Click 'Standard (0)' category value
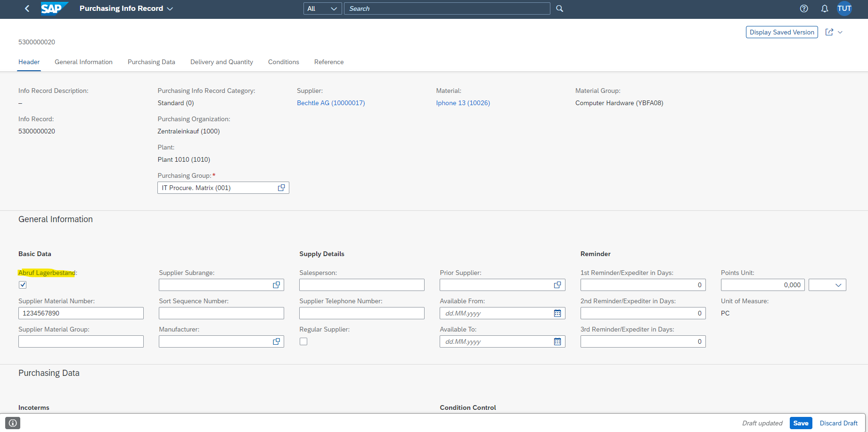The image size is (868, 432). point(176,103)
